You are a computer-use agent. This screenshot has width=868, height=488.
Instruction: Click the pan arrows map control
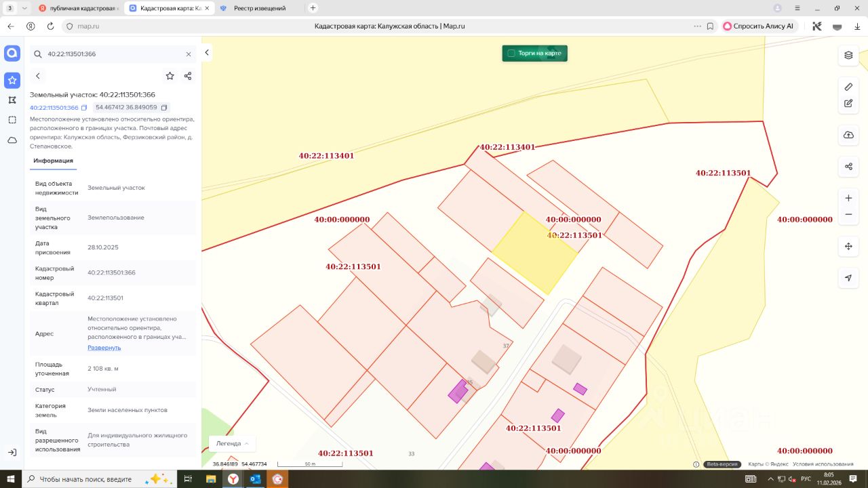(848, 246)
